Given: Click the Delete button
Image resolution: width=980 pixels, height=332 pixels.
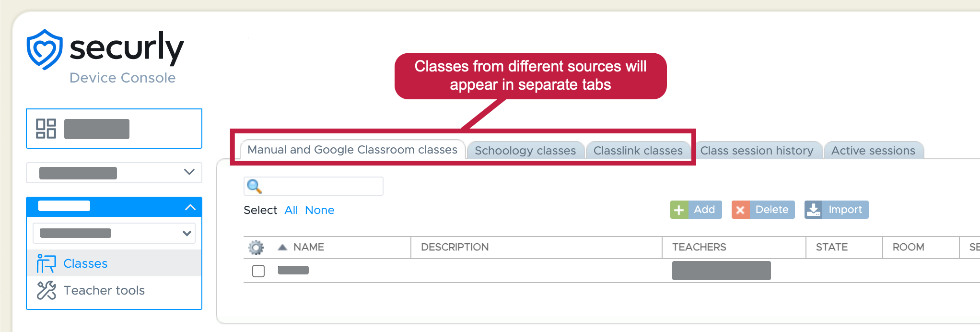Looking at the screenshot, I should [x=763, y=210].
